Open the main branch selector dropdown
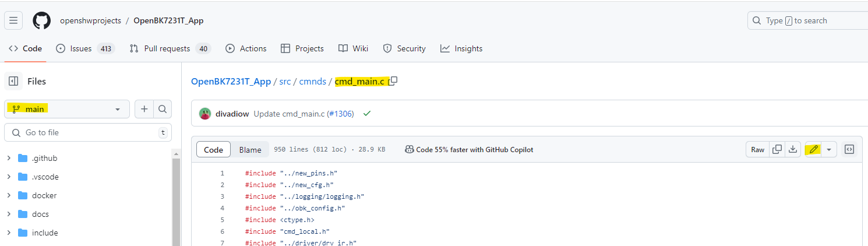Viewport: 868px width, 246px height. click(x=67, y=109)
